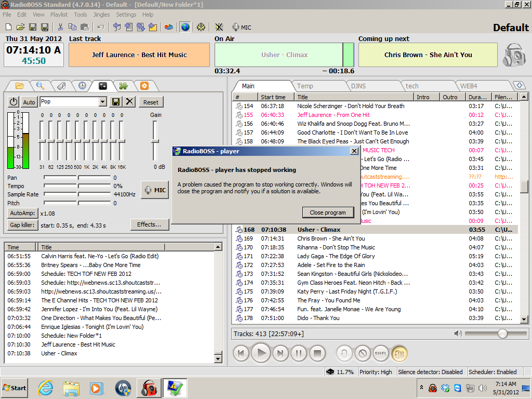The height and width of the screenshot is (399, 532).
Task: Toggle the highlighted playlist repeat button
Action: point(400,353)
